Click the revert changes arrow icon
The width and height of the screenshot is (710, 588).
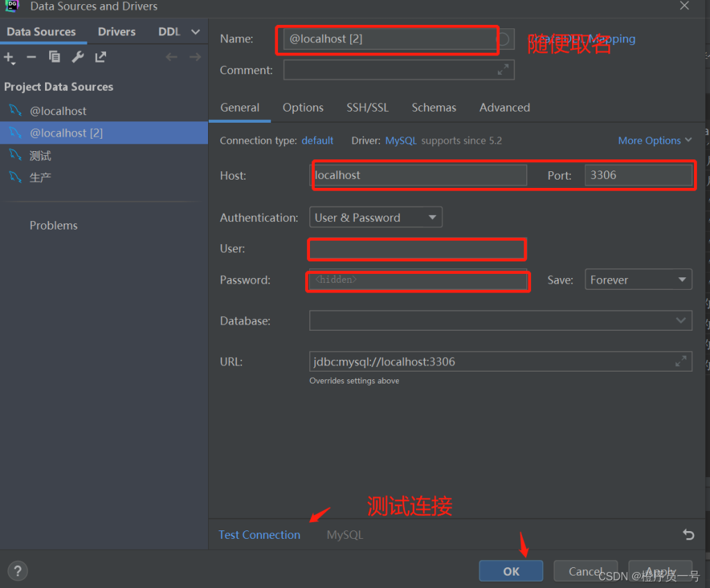tap(688, 534)
